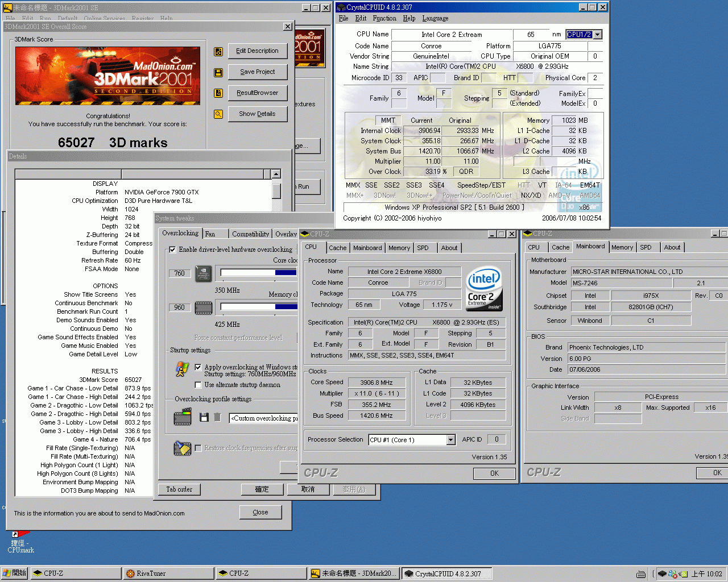Click the Windows startup icon under Startup settings
Image resolution: width=728 pixels, height=582 pixels.
182,369
